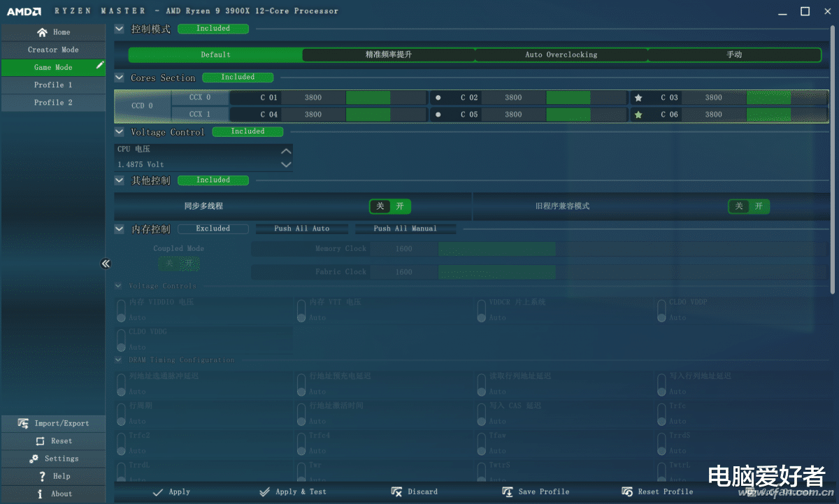Click the vertical scrollbar
839x504 pixels.
click(832, 159)
